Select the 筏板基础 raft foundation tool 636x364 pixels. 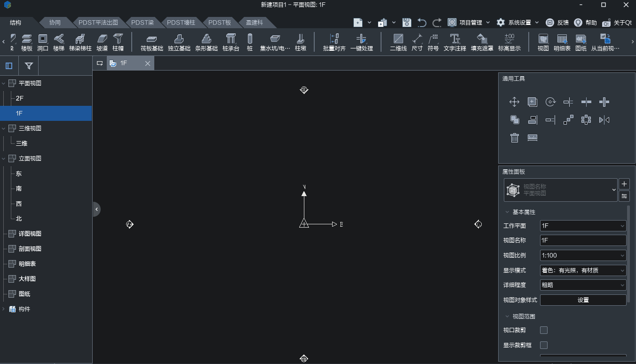(x=151, y=42)
